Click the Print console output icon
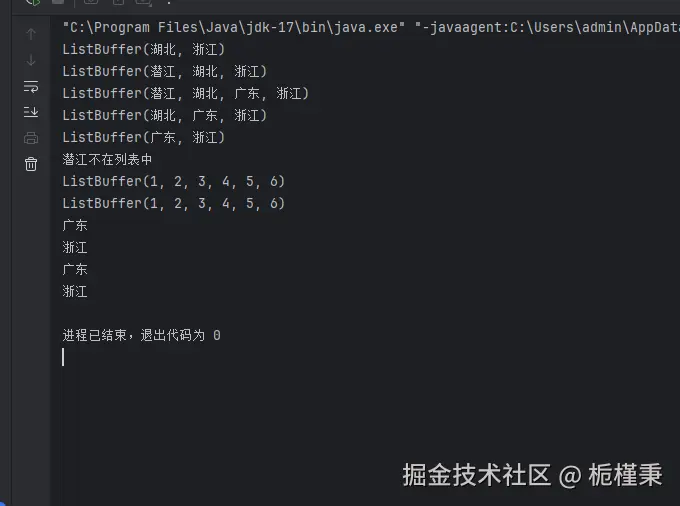The width and height of the screenshot is (680, 506). click(x=31, y=138)
